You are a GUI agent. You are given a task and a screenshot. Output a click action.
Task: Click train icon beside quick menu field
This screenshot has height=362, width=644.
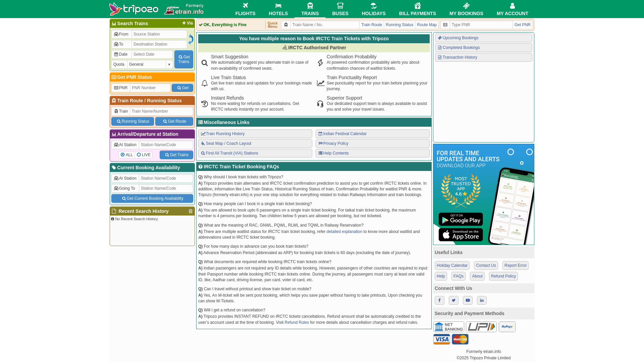pyautogui.click(x=286, y=25)
